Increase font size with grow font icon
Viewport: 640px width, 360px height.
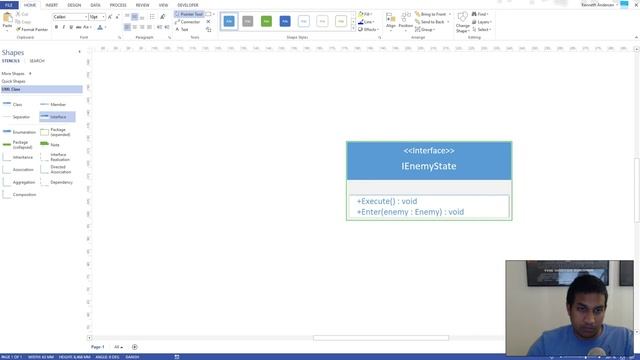point(110,17)
